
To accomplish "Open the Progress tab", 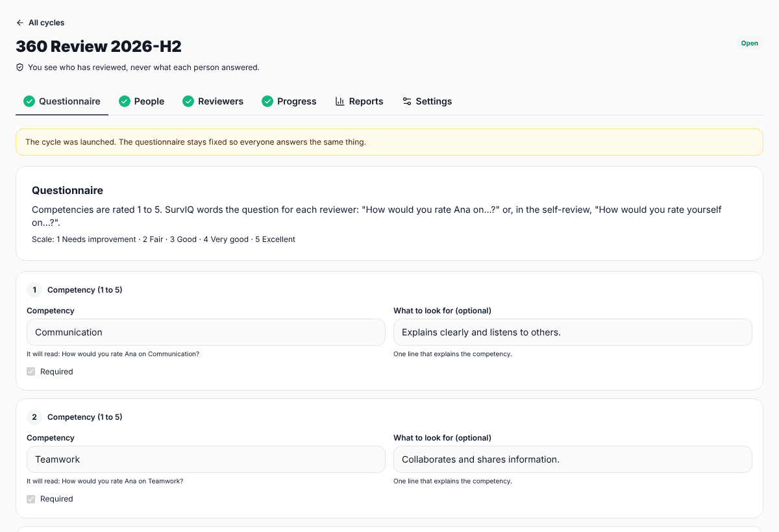I will click(289, 101).
